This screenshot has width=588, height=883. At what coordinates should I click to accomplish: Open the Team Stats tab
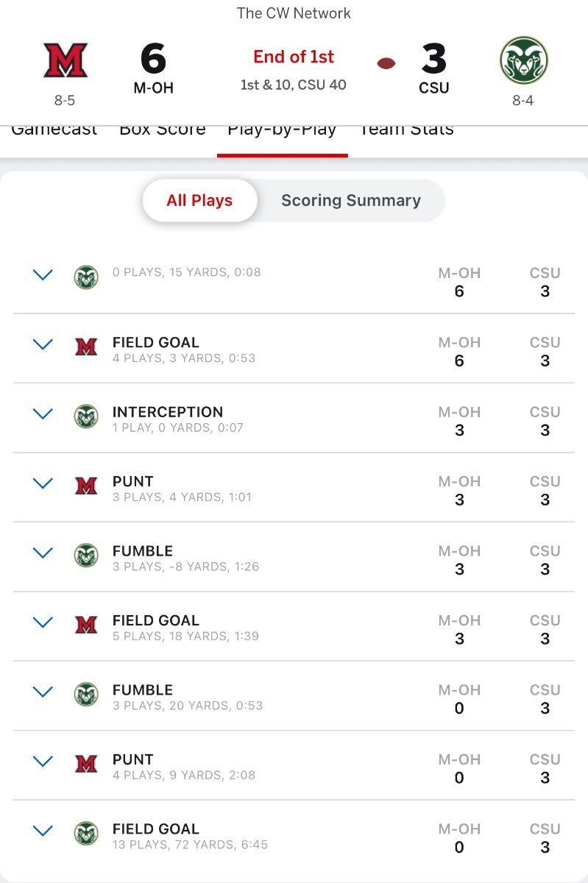[406, 130]
